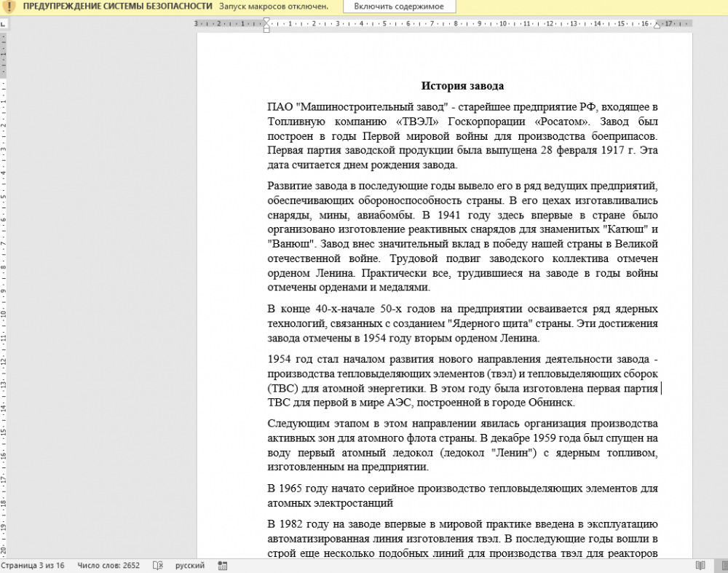Select the right indent marker on ruler
Image resolution: width=728 pixels, height=573 pixels.
tap(657, 26)
